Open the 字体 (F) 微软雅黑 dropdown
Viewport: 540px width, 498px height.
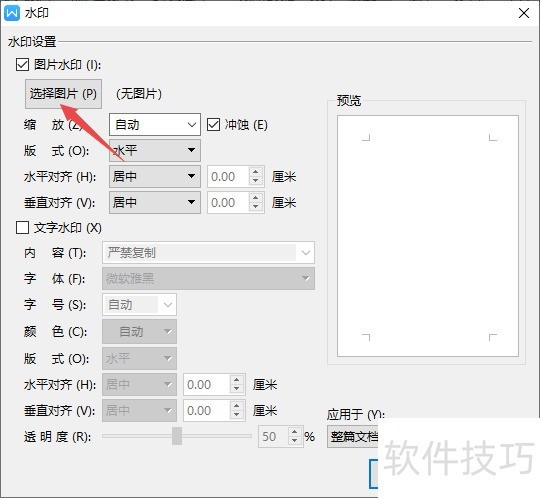pos(208,278)
